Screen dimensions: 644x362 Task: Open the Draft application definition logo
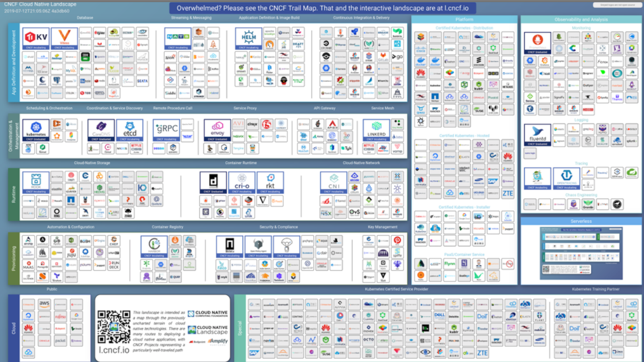click(x=298, y=45)
